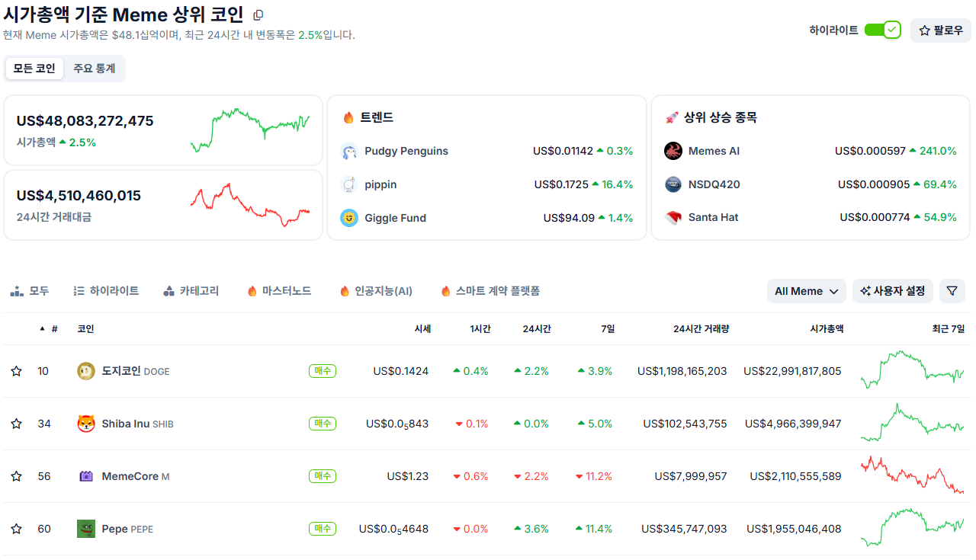Open the All Meme dropdown

(806, 291)
